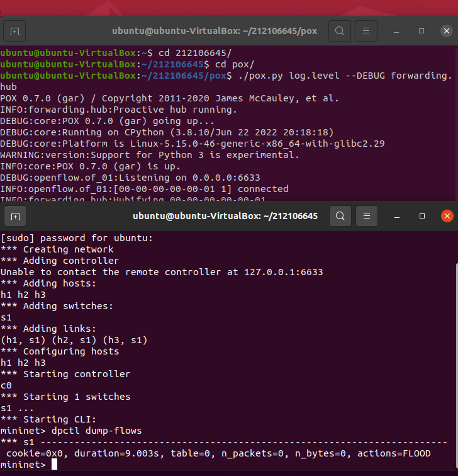Viewport: 458px width, 476px height.
Task: Click 'Support for Python 3 is experimental' warning
Action: tap(150, 155)
